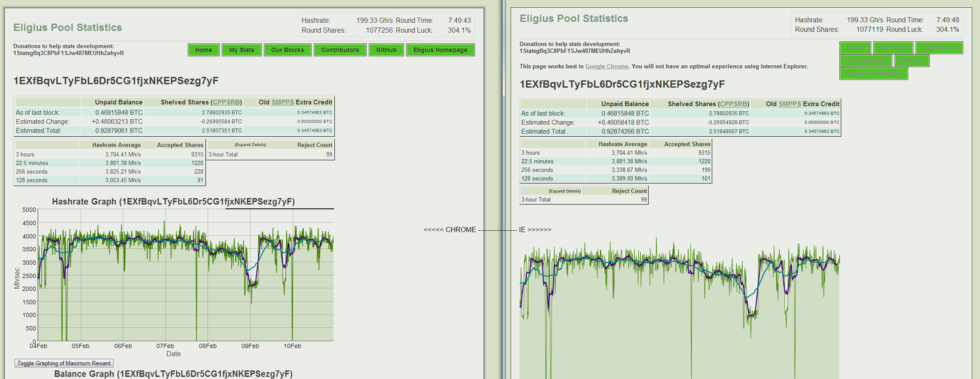This screenshot has width=980, height=379.
Task: Expand reject details in Chrome window
Action: click(251, 145)
